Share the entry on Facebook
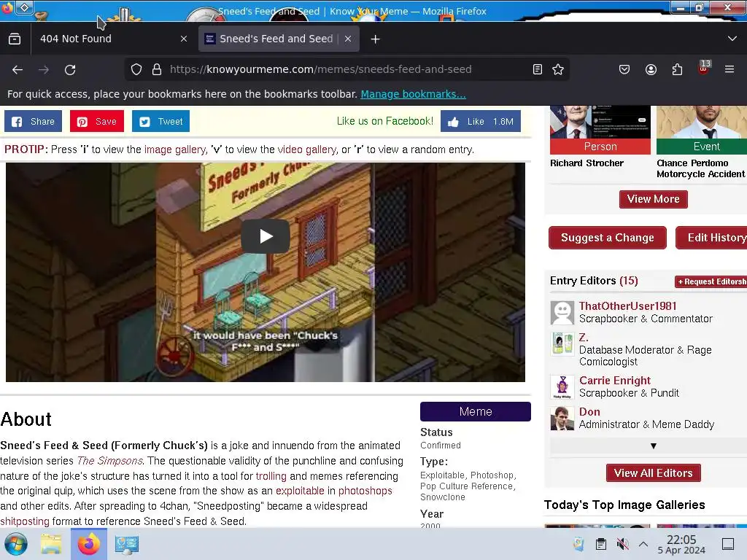Image resolution: width=747 pixels, height=560 pixels. click(34, 122)
